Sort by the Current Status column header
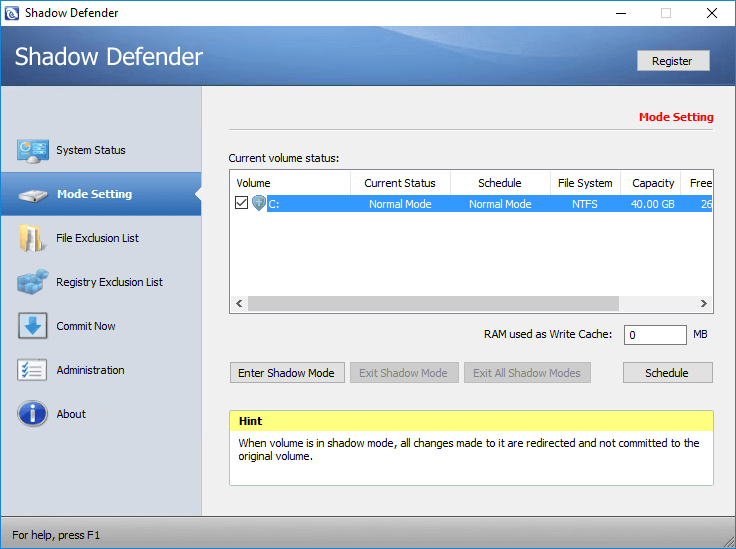Image resolution: width=736 pixels, height=549 pixels. 400,183
